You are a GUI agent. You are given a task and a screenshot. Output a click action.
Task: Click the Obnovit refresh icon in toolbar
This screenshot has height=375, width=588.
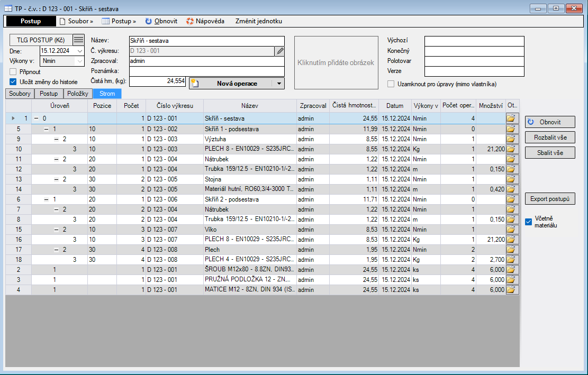click(x=149, y=21)
